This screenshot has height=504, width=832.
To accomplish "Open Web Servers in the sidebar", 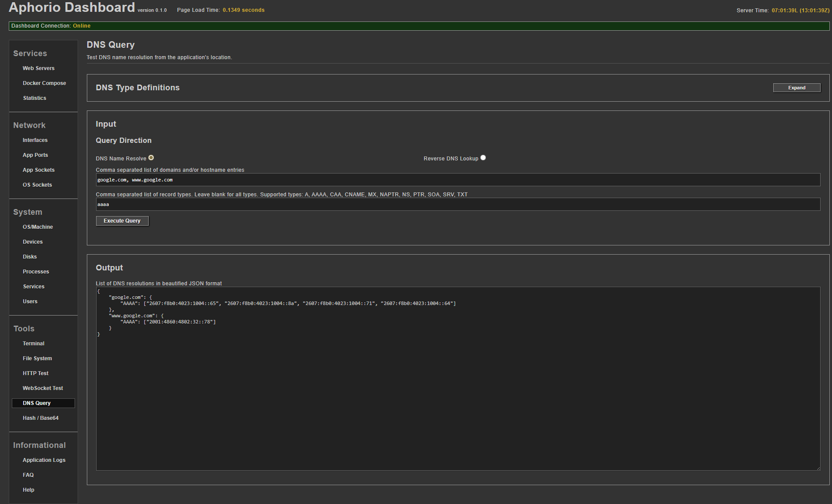I will (x=39, y=68).
